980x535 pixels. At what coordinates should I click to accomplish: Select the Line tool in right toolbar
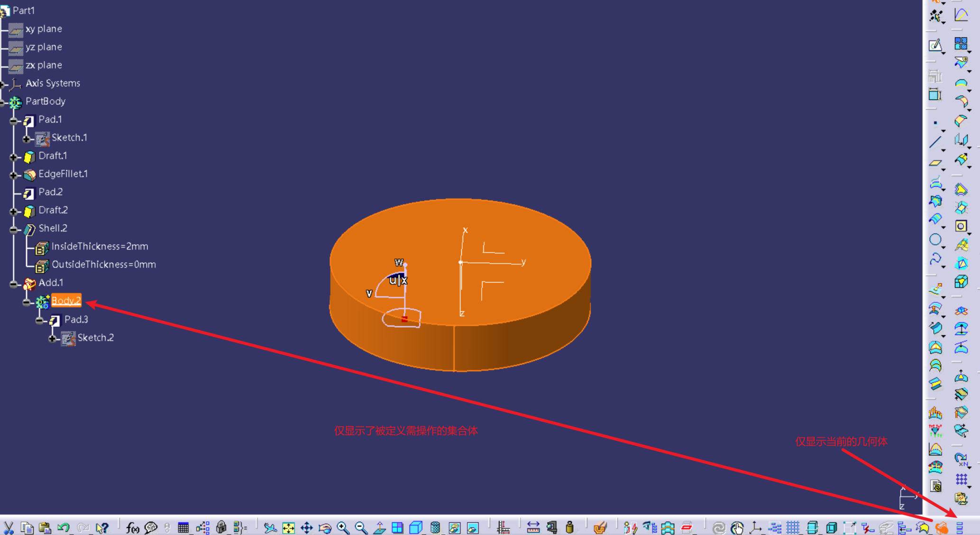click(935, 142)
